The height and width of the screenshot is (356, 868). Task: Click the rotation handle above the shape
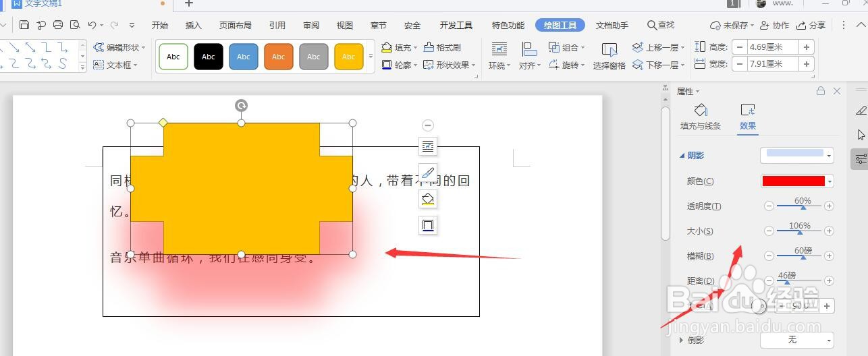point(241,105)
